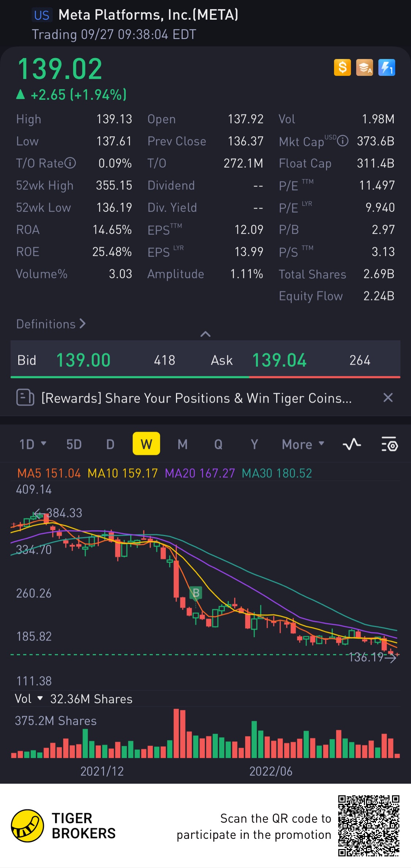Tap the Total Shares value 2.69B

coord(379,274)
